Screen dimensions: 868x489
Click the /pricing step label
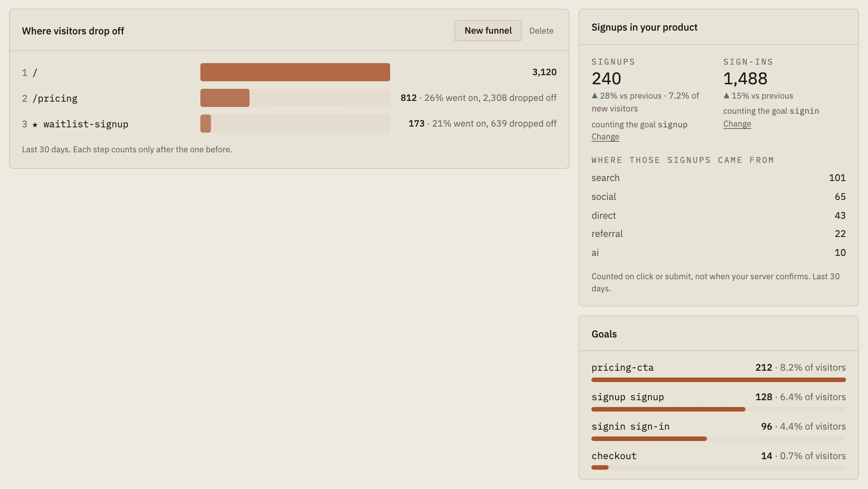tap(55, 99)
